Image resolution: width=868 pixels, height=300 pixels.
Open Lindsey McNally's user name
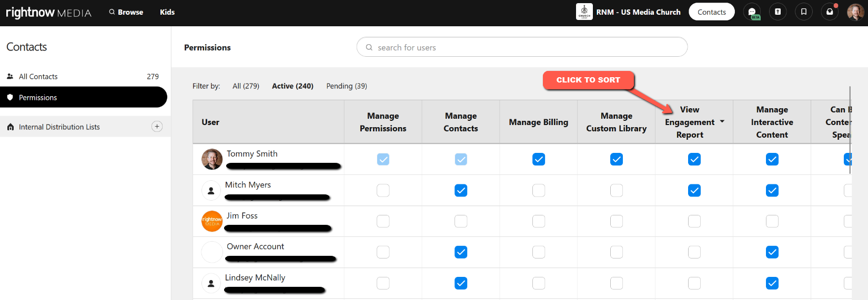coord(255,277)
